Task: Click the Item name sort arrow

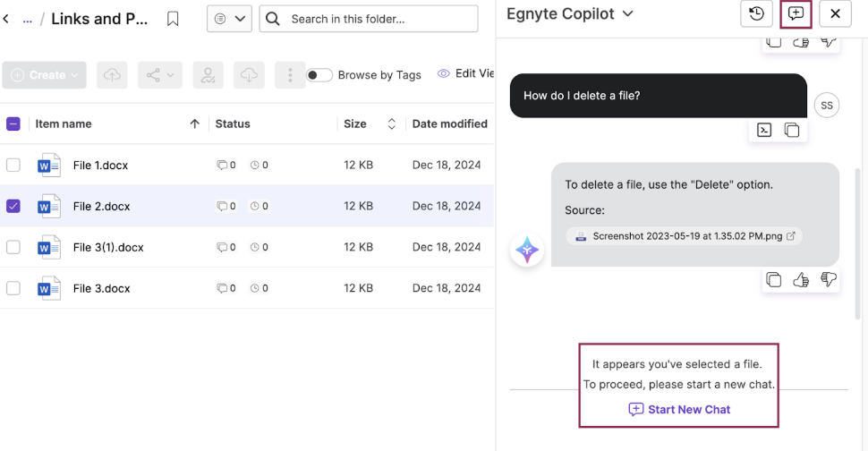Action: click(194, 124)
